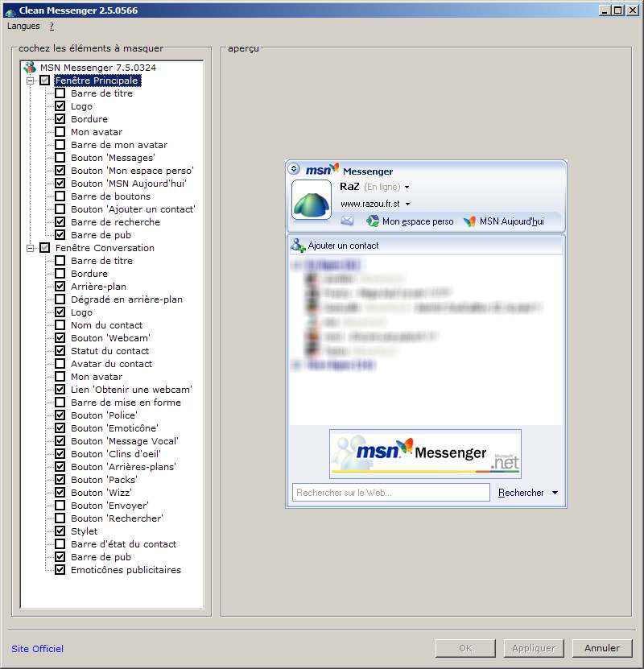This screenshot has width=644, height=669.
Task: Select 'Dégradé en arrière-plan' tree row
Action: click(126, 299)
